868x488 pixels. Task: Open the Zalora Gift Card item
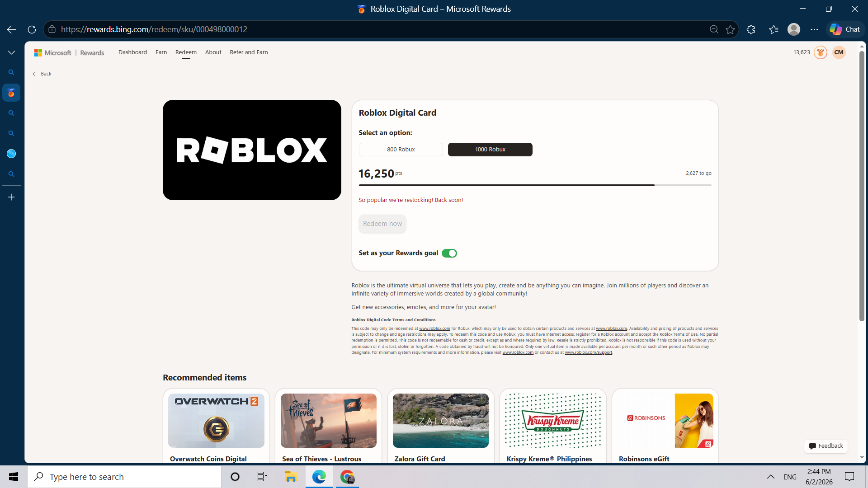click(x=441, y=426)
